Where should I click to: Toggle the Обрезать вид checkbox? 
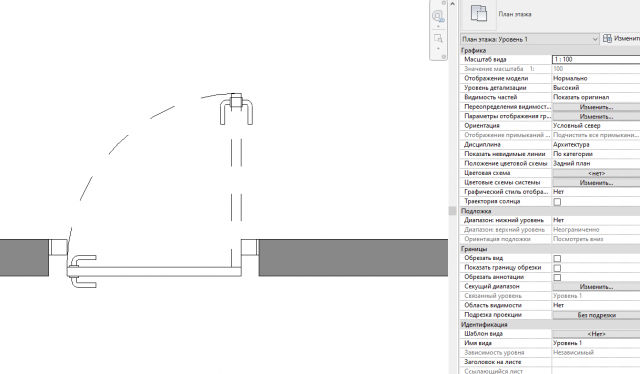tap(557, 258)
